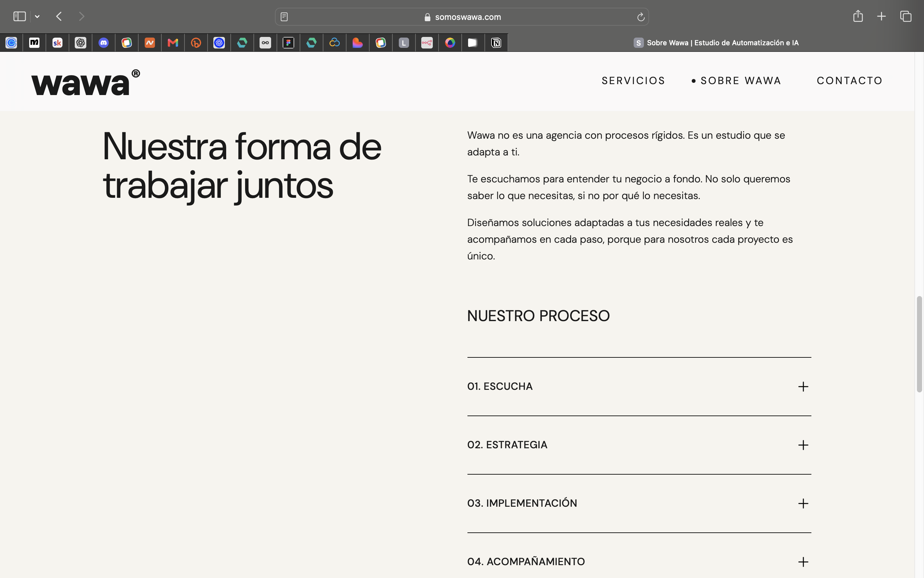This screenshot has width=924, height=578.
Task: Click the '04. ACOMPAÑAMIENTO' heading text
Action: click(x=526, y=562)
